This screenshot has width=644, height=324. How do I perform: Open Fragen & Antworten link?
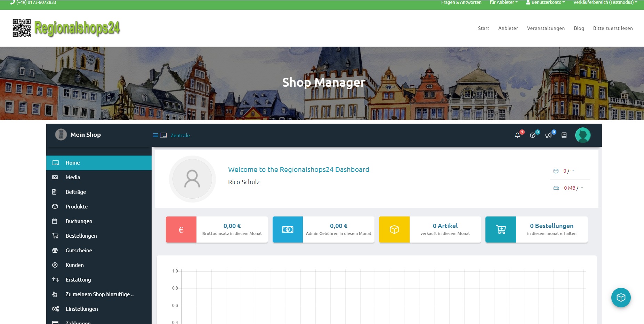point(461,2)
